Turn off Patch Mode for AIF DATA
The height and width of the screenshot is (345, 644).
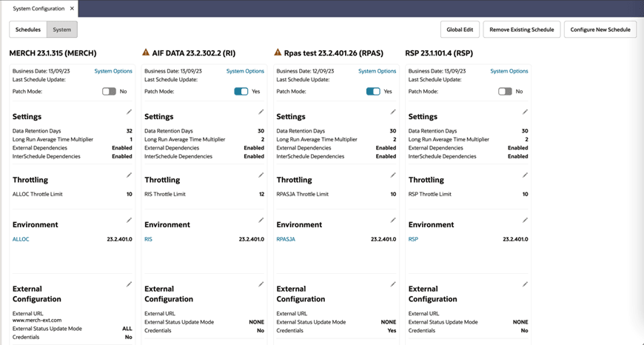241,91
